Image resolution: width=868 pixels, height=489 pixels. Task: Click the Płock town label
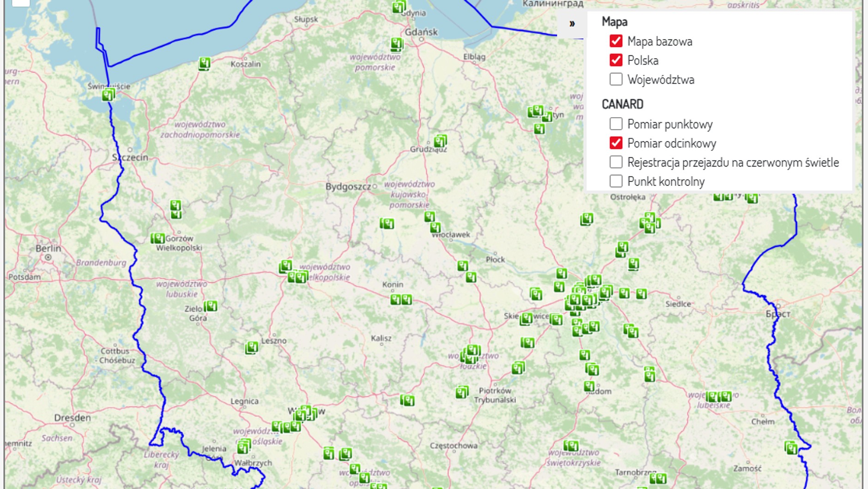tap(495, 260)
